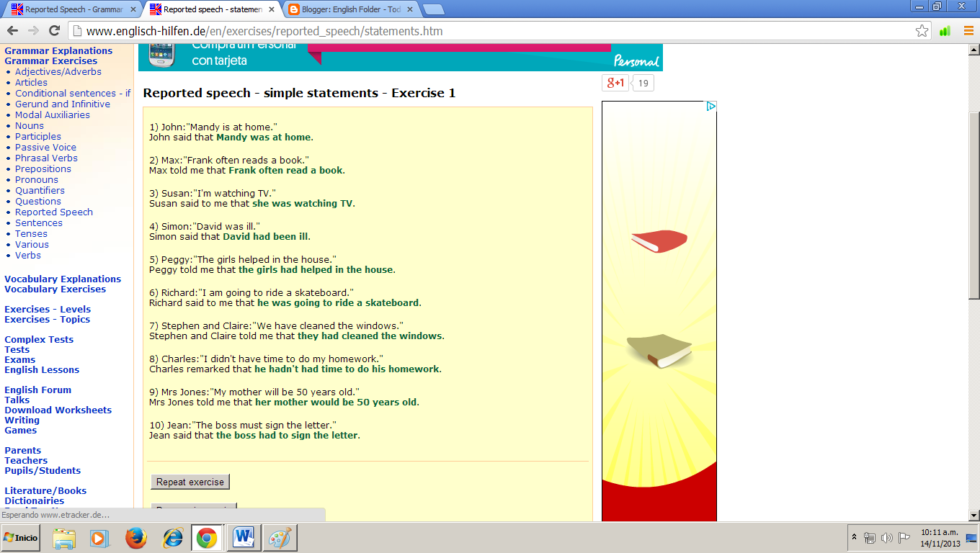
Task: Go to the Grammar Explanations section
Action: click(58, 50)
